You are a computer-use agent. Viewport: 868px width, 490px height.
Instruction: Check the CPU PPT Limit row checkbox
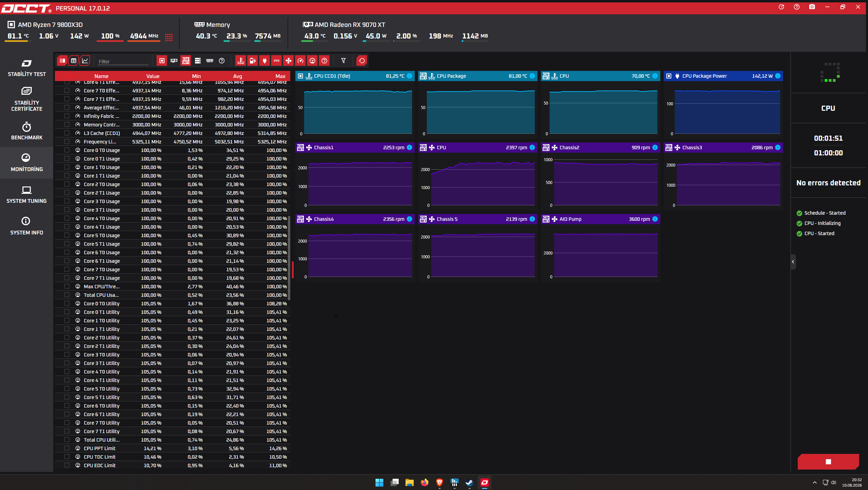[67, 448]
